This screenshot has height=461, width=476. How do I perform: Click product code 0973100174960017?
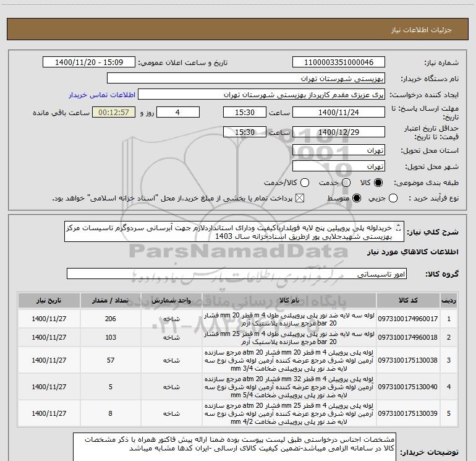(408, 319)
